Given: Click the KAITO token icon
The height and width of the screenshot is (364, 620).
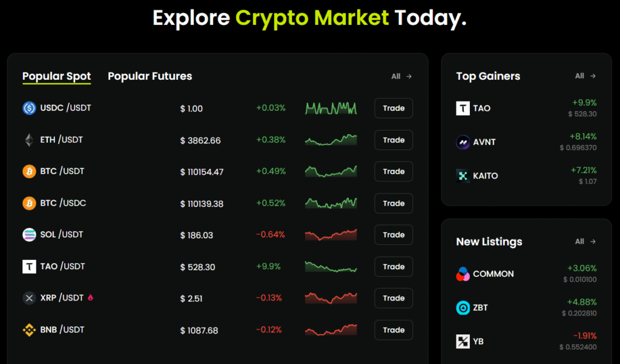Looking at the screenshot, I should pyautogui.click(x=463, y=176).
